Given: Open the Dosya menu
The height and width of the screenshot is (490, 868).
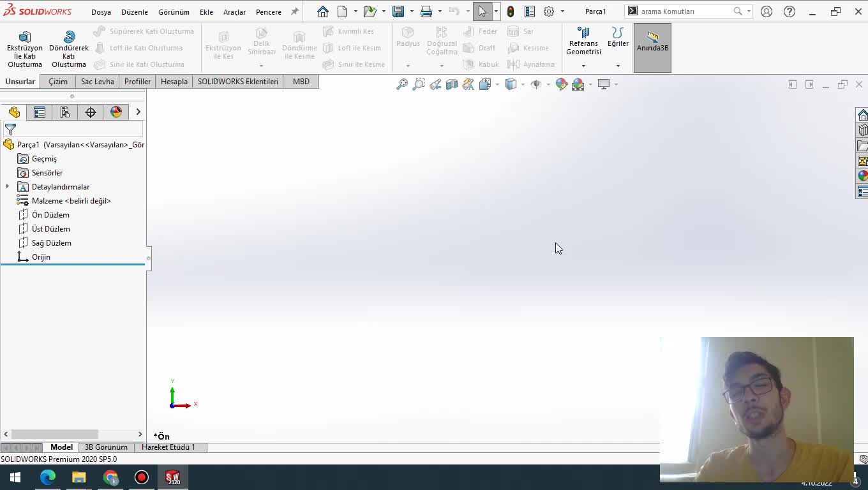Looking at the screenshot, I should point(101,12).
